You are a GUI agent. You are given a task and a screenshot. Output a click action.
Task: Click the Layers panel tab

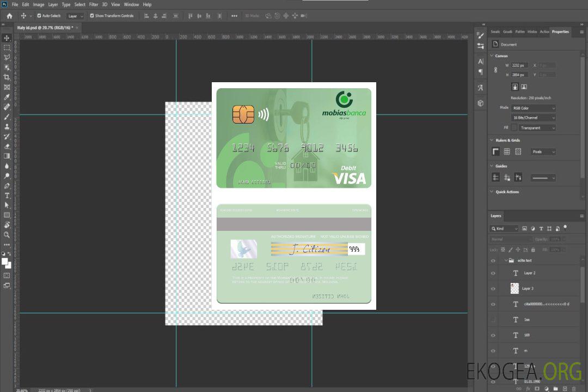point(496,216)
